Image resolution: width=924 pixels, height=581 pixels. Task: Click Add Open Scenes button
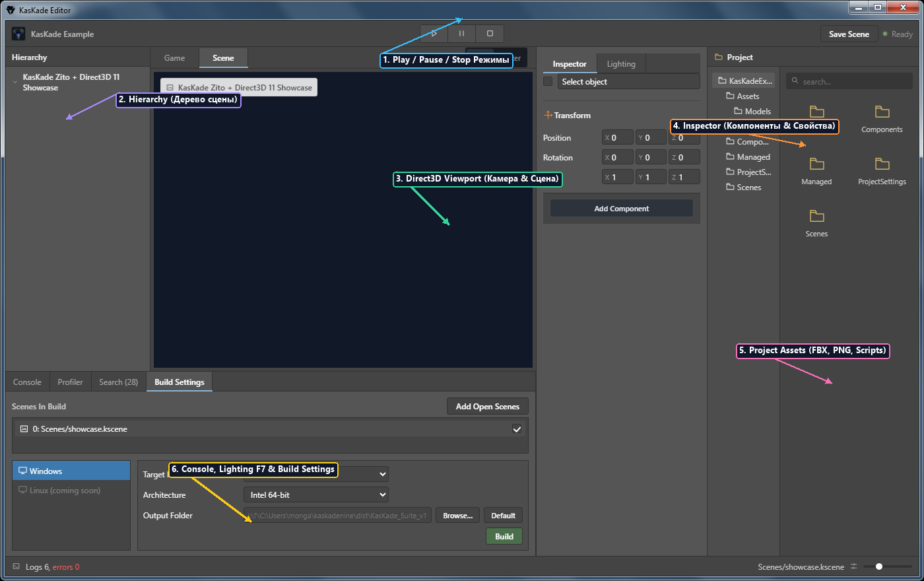(488, 406)
